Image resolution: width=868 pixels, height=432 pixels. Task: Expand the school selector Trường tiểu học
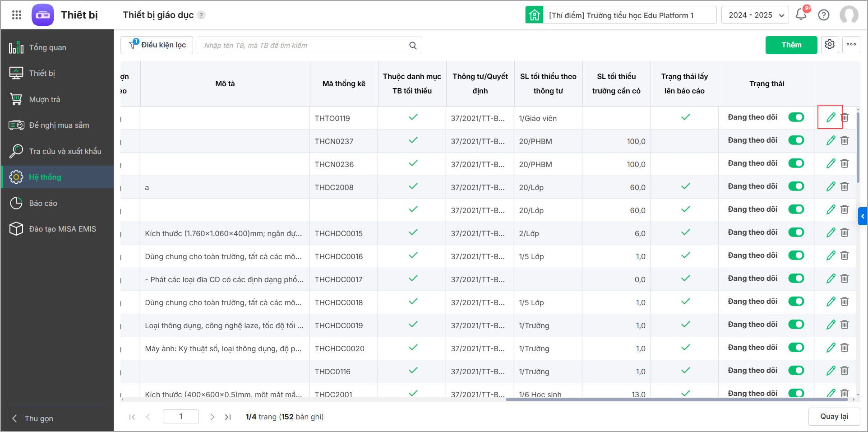pyautogui.click(x=621, y=15)
